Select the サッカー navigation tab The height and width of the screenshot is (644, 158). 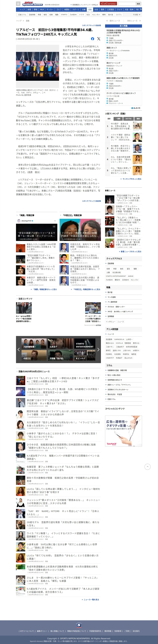coord(50,9)
